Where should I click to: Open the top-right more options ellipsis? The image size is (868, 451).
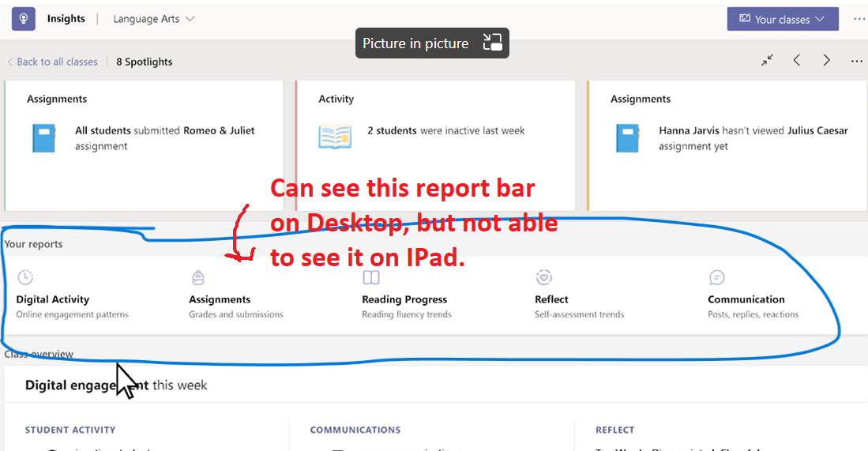click(859, 19)
